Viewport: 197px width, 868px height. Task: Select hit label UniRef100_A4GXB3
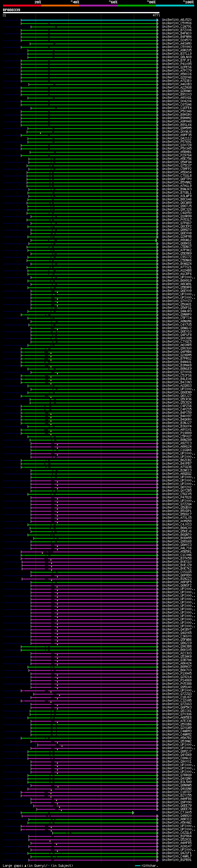tap(177, 84)
